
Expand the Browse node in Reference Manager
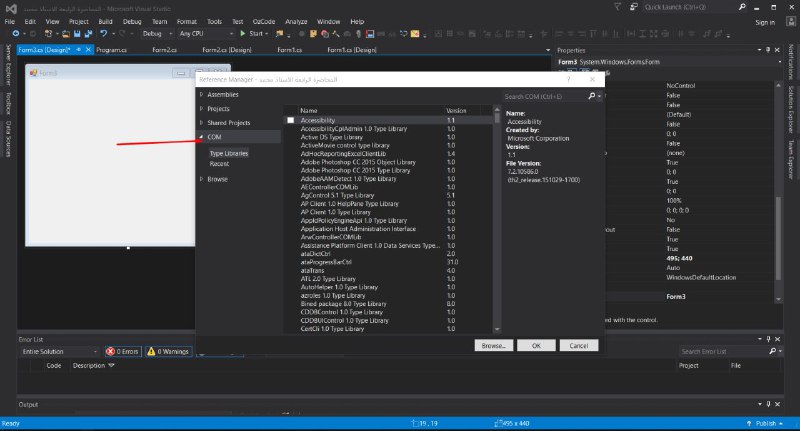(202, 179)
